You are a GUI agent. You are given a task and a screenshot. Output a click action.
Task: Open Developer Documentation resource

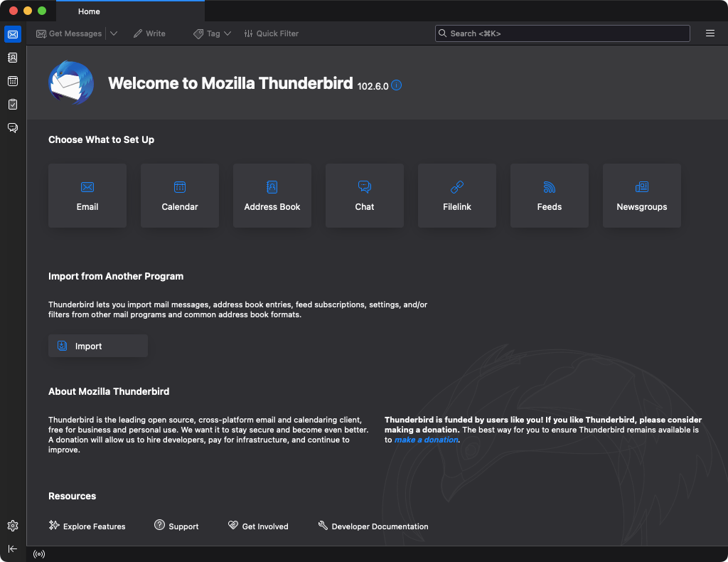pyautogui.click(x=373, y=526)
